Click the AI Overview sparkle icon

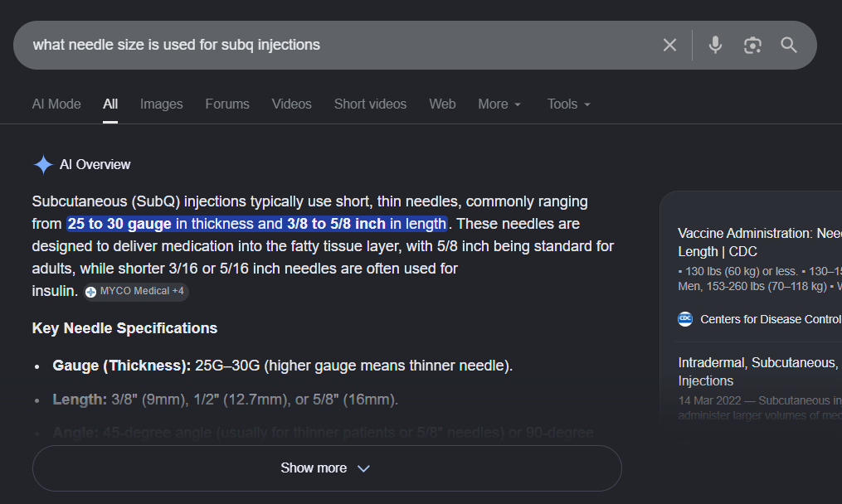[43, 165]
